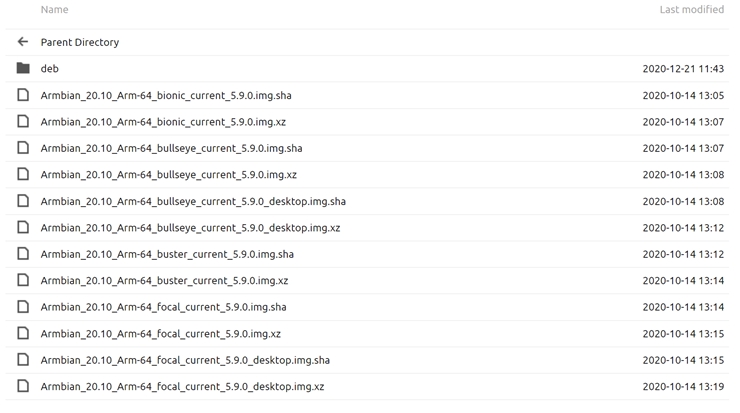Open focal_current_5.9.0_desktop.img.xz file name
Image resolution: width=740 pixels, height=413 pixels.
pyautogui.click(x=182, y=387)
